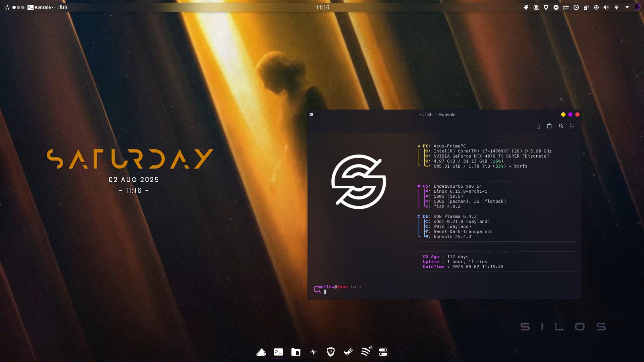Open System Settings toggles dock icon

coord(383,352)
